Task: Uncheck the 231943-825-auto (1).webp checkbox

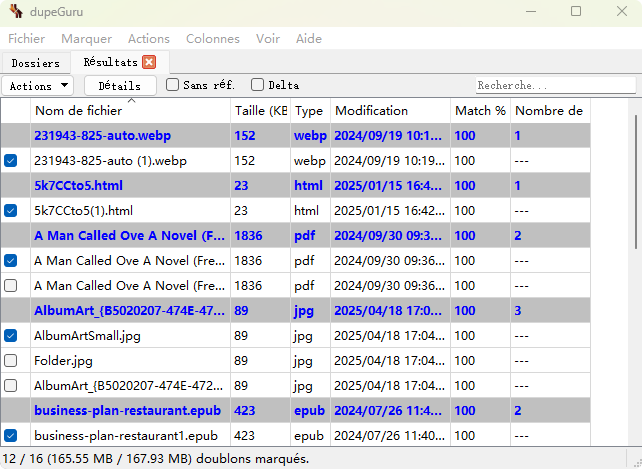Action: pos(11,160)
